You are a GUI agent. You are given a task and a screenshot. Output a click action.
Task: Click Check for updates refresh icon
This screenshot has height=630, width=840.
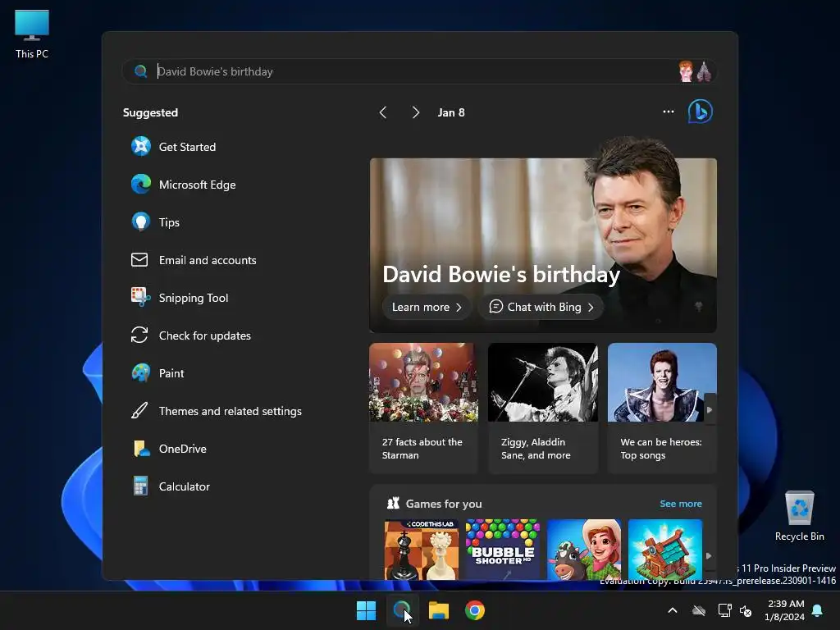click(x=139, y=336)
